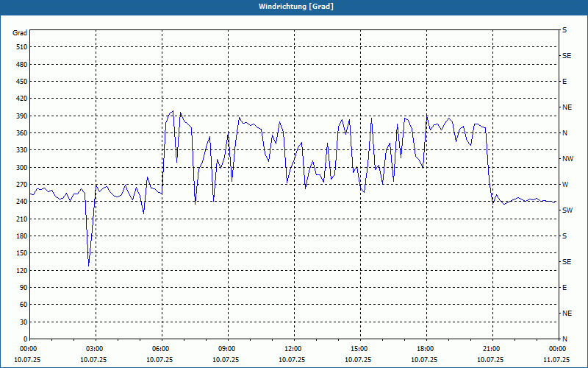Pick the 330 degree axis label
Screen dimensions: 588x368
click(x=22, y=150)
